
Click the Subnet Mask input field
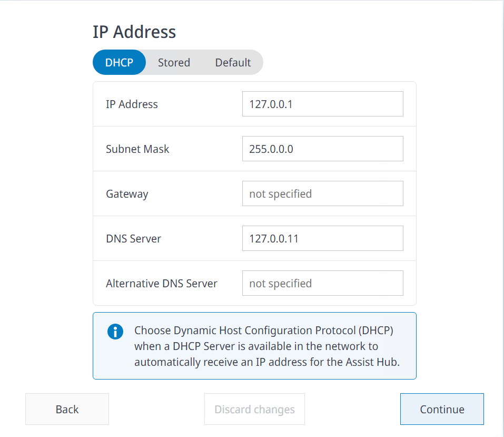pos(322,149)
